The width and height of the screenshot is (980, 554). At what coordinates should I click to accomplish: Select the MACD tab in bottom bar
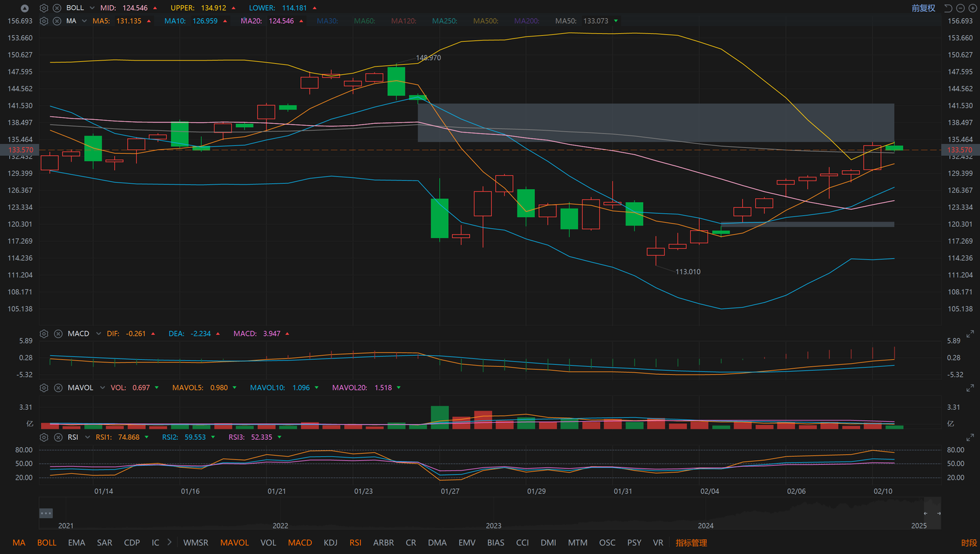click(x=300, y=542)
